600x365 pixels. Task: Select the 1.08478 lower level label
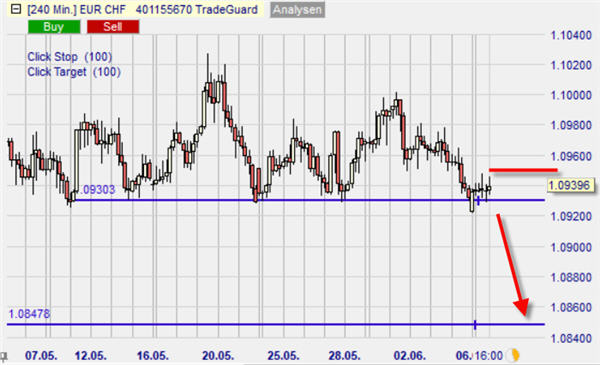pyautogui.click(x=29, y=314)
